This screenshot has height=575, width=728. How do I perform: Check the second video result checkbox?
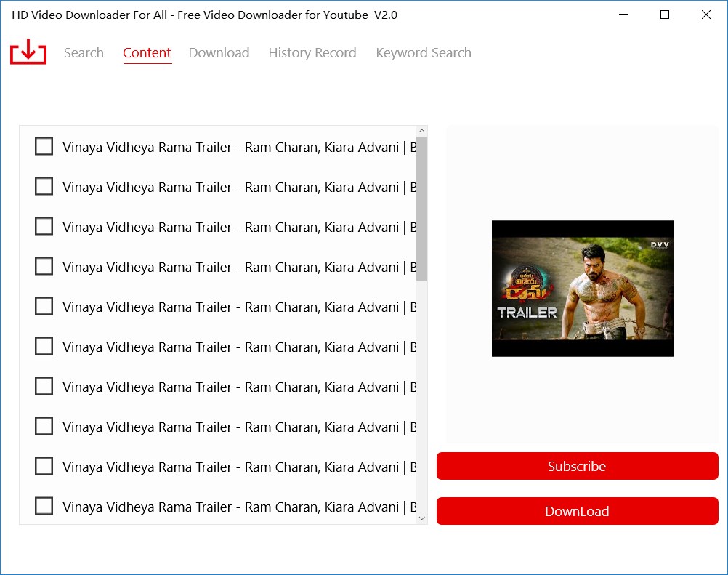click(x=44, y=186)
